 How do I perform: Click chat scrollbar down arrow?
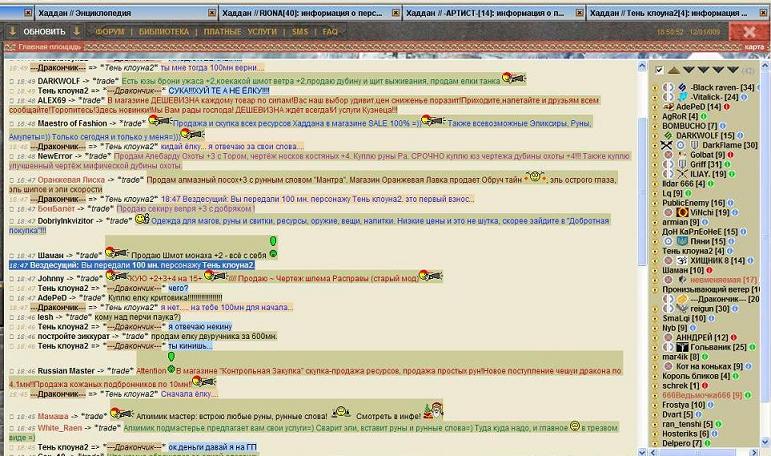[x=642, y=452]
